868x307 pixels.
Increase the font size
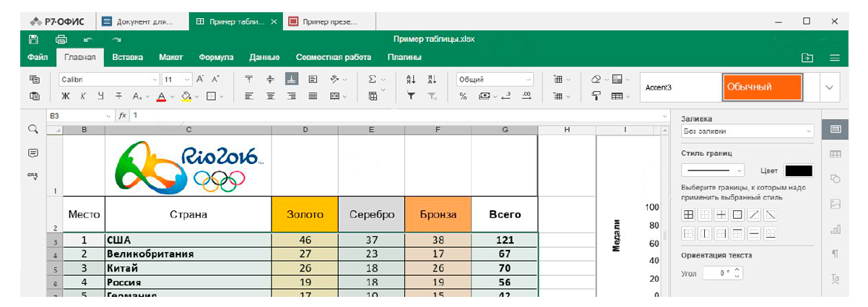click(x=201, y=79)
